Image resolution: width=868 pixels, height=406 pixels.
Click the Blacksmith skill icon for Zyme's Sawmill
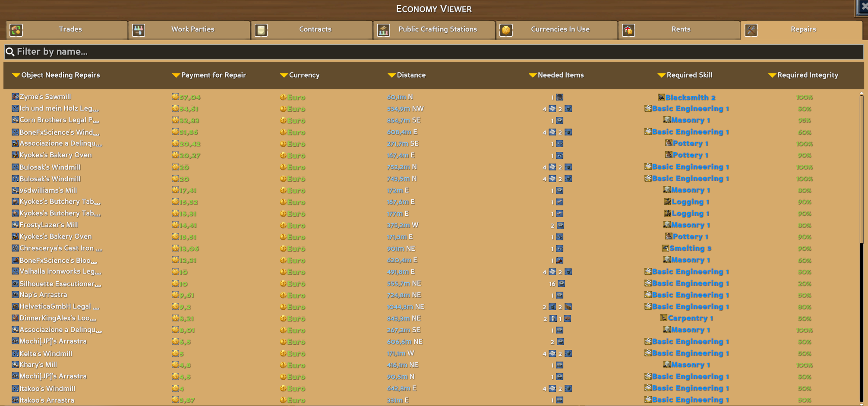[x=661, y=97]
